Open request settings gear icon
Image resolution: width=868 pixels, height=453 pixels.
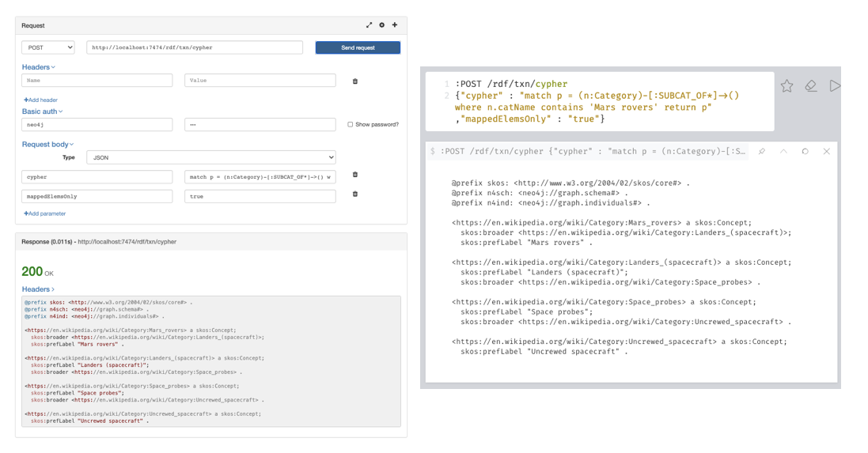click(x=381, y=25)
